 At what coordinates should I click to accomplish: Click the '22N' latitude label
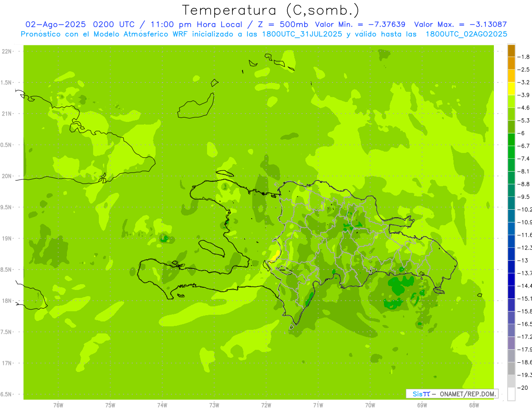(7, 51)
